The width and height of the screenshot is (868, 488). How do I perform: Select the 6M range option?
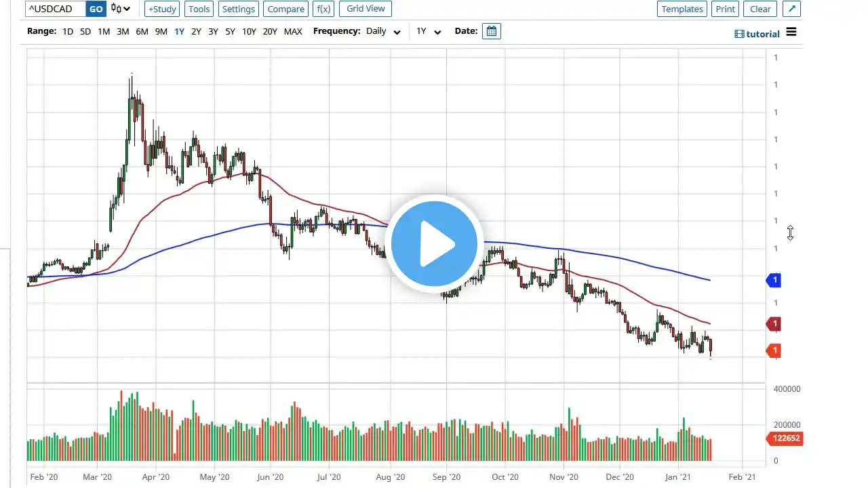pos(142,31)
